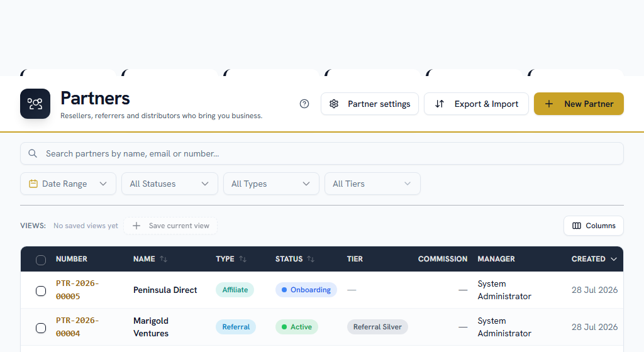Toggle Created column sort order

(594, 259)
